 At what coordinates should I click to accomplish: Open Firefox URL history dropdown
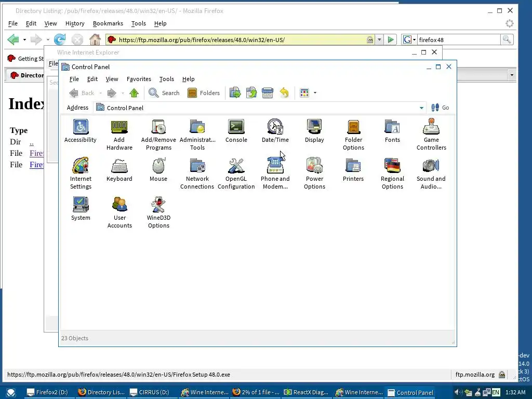pyautogui.click(x=379, y=39)
